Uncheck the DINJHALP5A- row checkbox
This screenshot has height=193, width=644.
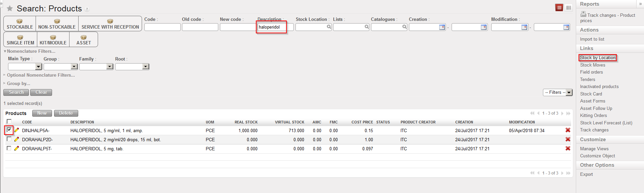coord(9,130)
